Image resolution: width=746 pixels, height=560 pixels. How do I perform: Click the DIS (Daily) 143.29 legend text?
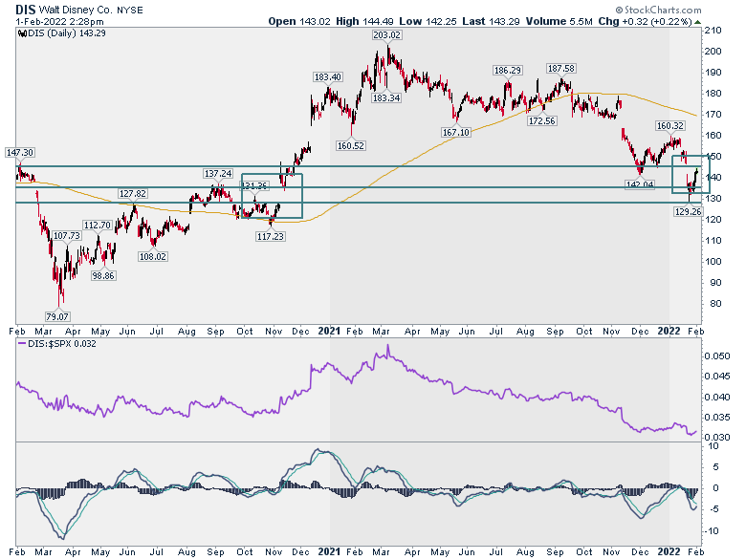pos(67,33)
